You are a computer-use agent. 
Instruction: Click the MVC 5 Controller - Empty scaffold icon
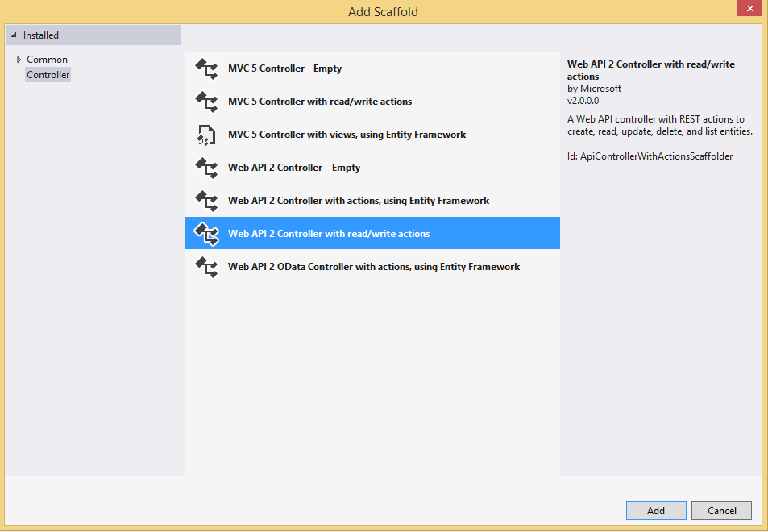point(206,69)
